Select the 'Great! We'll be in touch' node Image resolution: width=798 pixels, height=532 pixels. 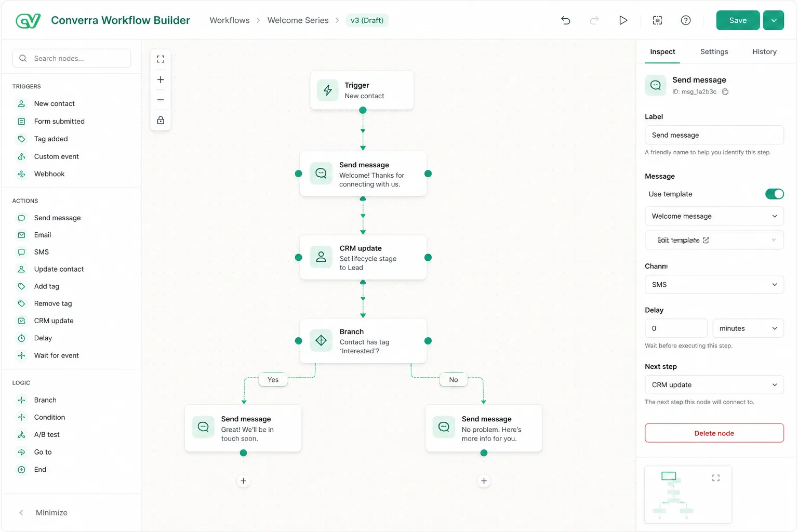243,428
